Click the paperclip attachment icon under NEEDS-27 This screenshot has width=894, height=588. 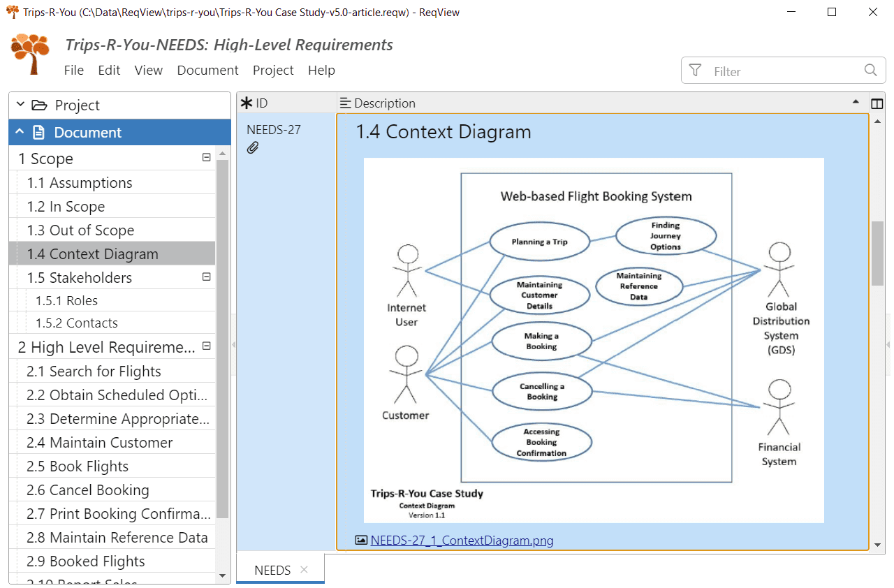[253, 147]
